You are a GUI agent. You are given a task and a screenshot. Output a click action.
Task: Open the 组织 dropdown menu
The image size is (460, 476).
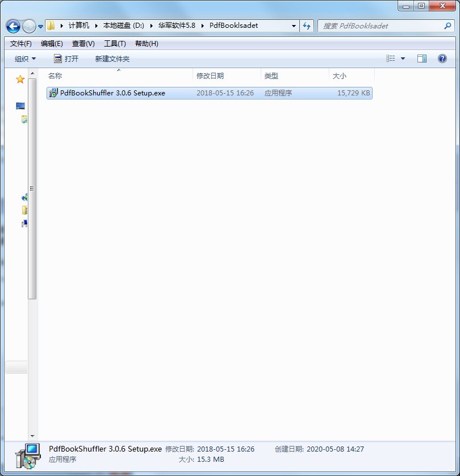(x=25, y=59)
